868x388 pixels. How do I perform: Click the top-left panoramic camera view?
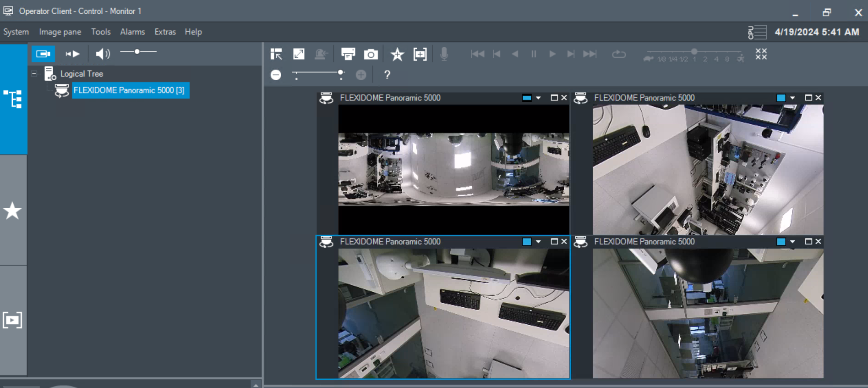pos(453,169)
